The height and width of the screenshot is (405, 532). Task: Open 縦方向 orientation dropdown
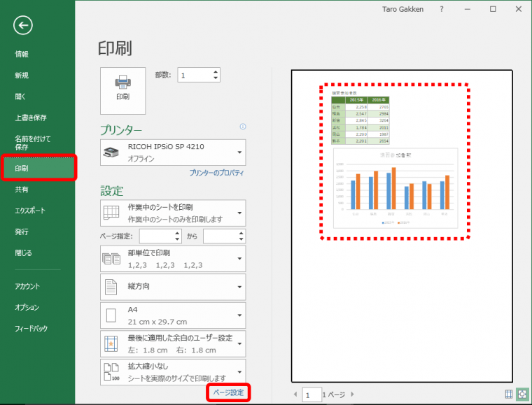[x=173, y=287]
